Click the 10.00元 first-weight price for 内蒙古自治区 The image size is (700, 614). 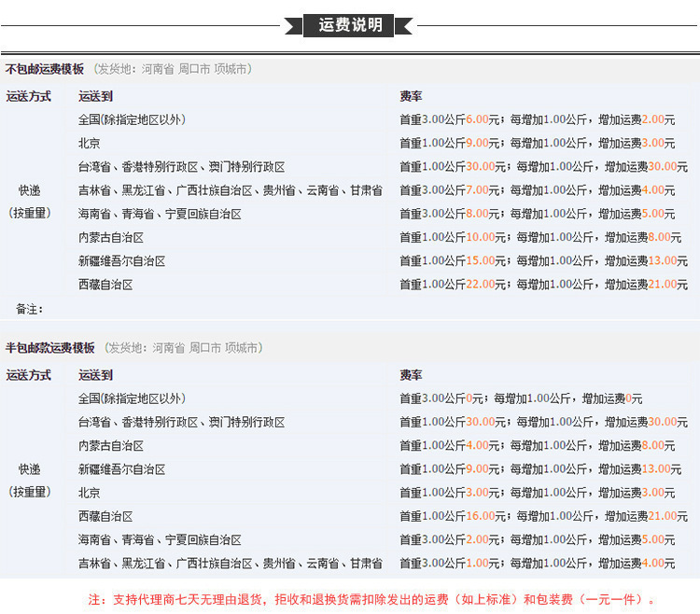[485, 238]
